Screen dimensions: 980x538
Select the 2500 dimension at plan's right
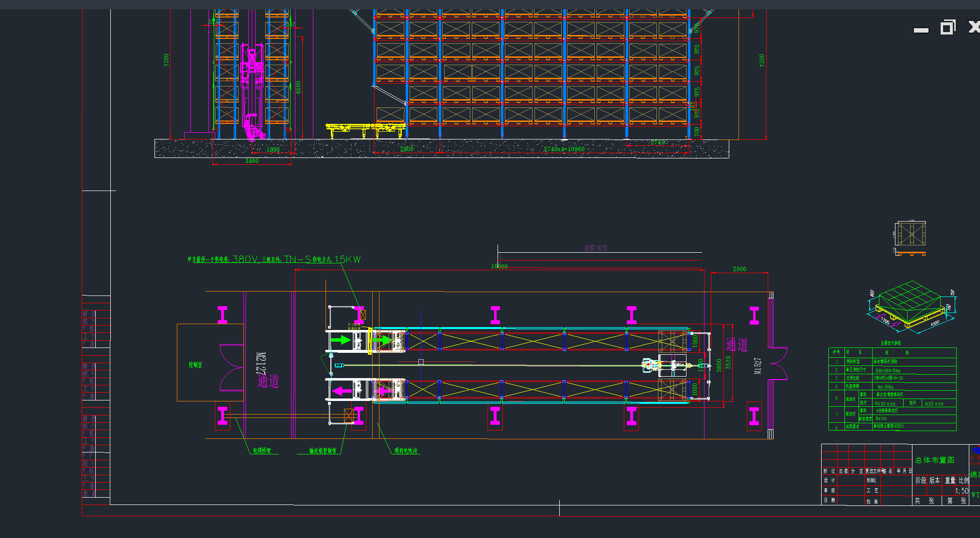[x=739, y=269]
